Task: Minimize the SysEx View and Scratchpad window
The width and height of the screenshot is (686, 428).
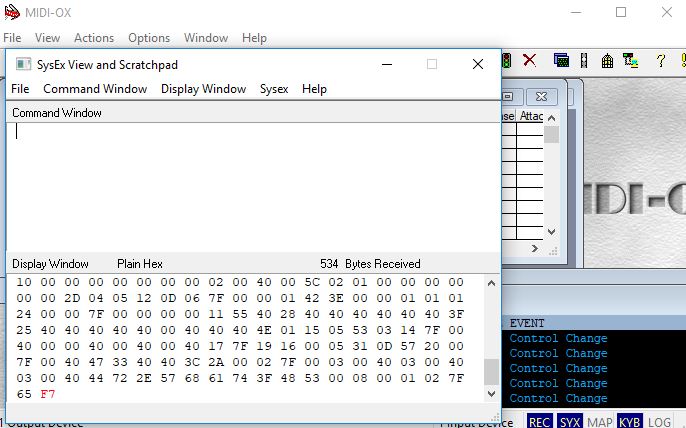Action: click(x=387, y=64)
